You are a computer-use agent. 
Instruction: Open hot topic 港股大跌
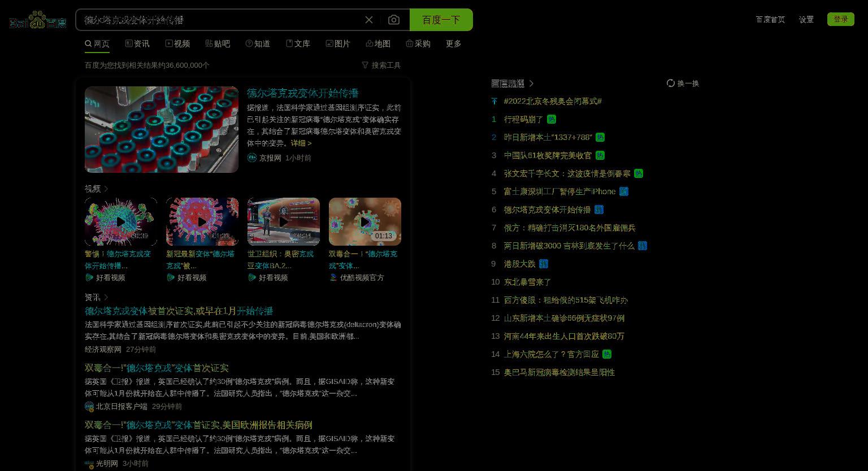point(519,264)
